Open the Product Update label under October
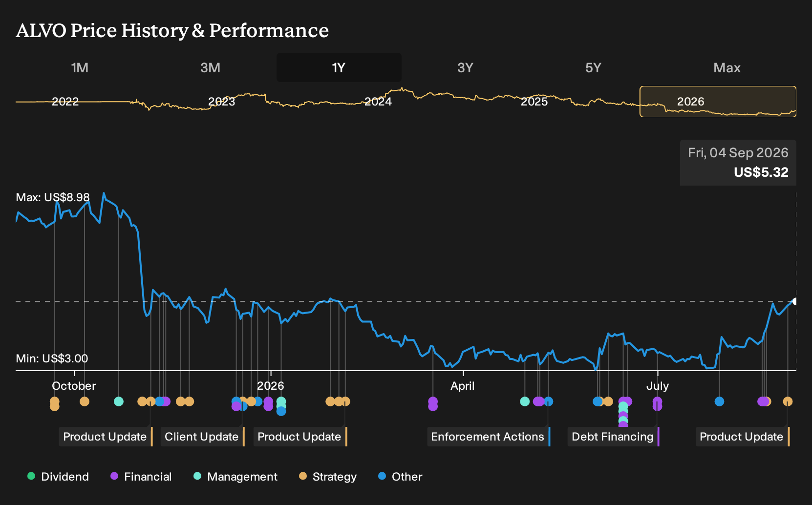The height and width of the screenshot is (505, 812). click(x=106, y=437)
